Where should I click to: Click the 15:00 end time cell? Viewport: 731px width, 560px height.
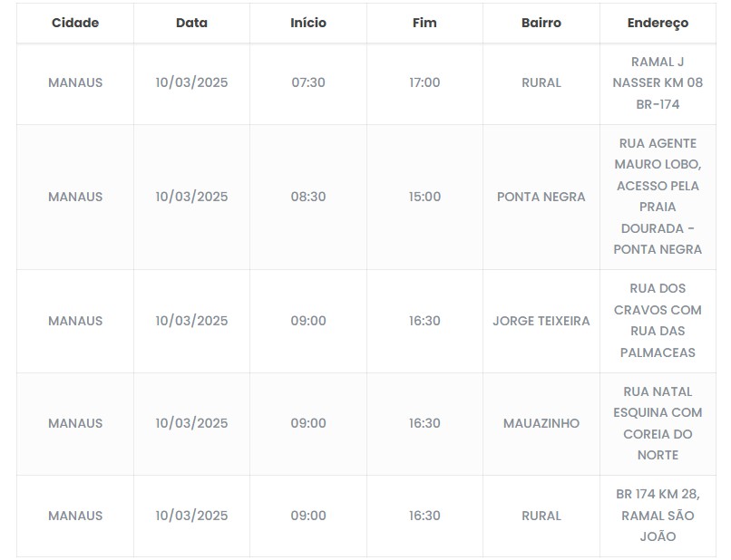coord(424,197)
